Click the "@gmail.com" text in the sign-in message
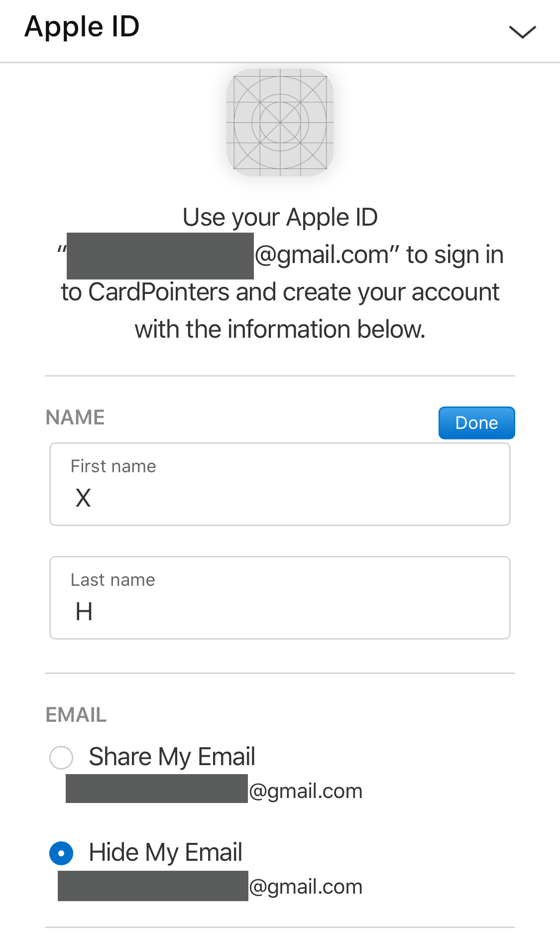Viewport: 560px width, 938px height. [x=322, y=255]
